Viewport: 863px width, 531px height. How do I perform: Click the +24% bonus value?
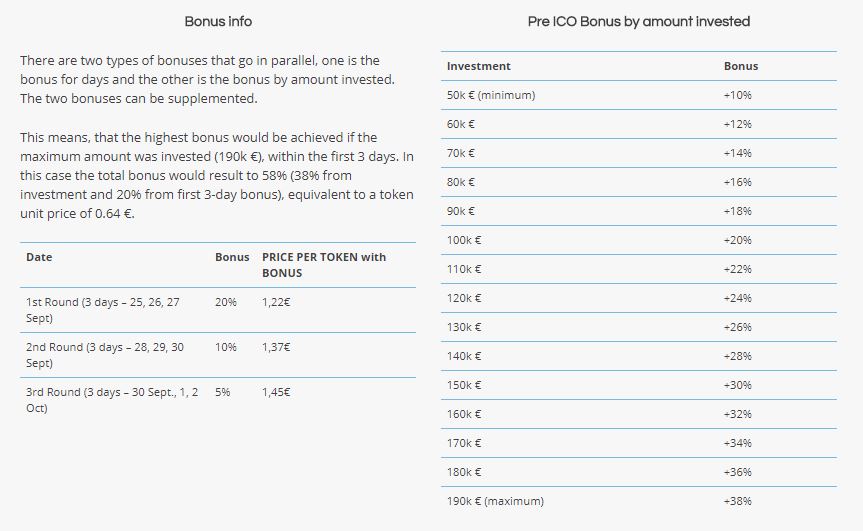pos(738,298)
